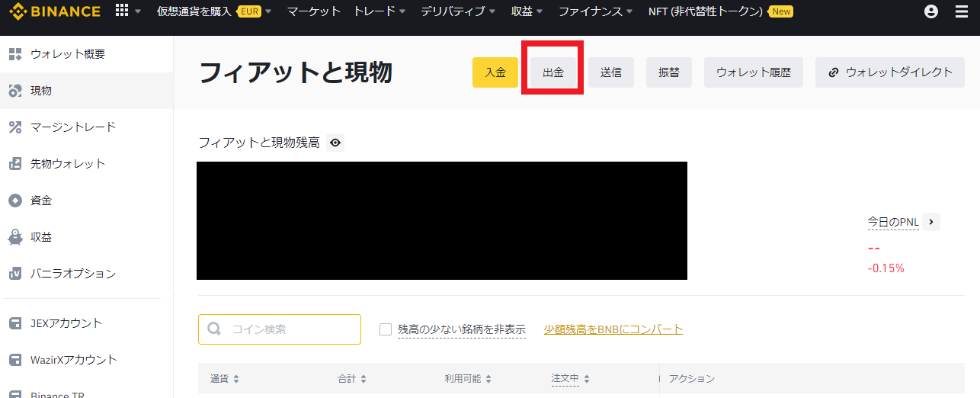Toggle balance visibility eye icon
980x398 pixels.
pos(335,143)
